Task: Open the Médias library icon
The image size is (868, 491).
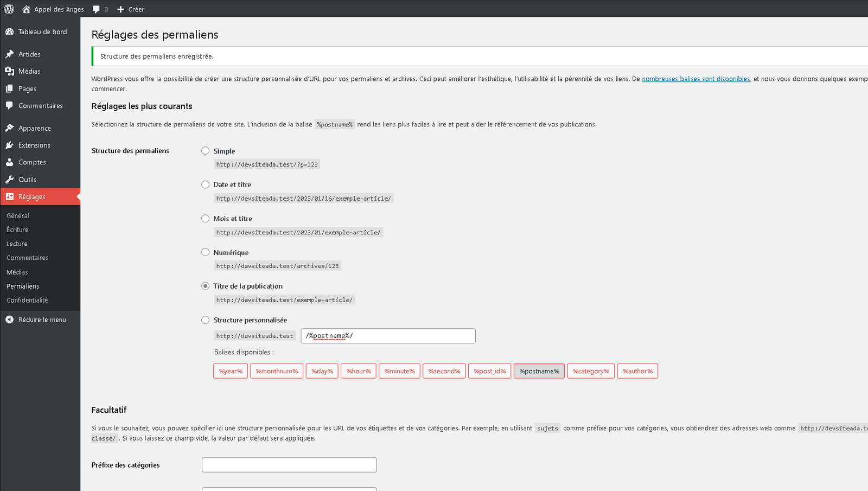Action: click(10, 72)
